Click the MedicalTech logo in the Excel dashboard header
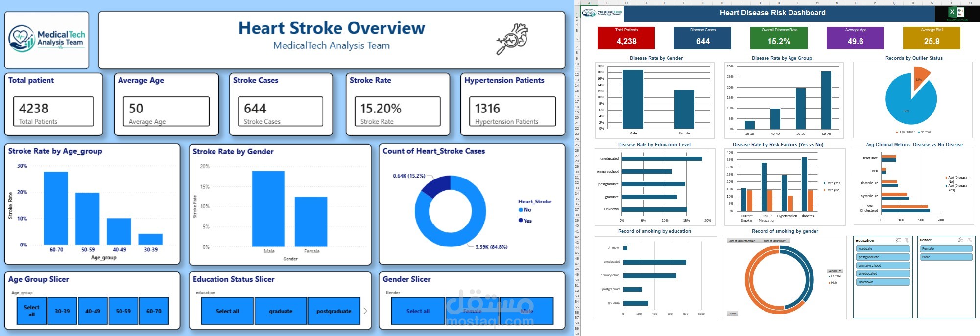This screenshot has height=336, width=980. click(x=602, y=13)
